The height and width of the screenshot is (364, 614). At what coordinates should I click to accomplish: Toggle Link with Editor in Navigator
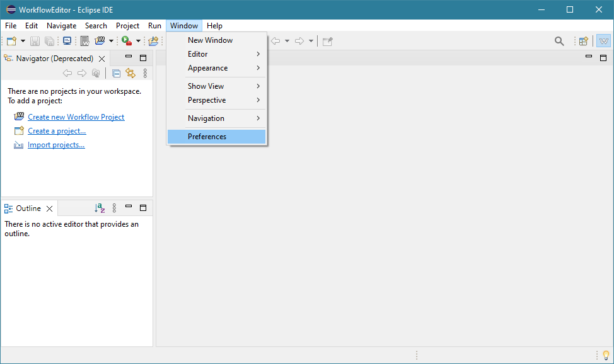130,73
